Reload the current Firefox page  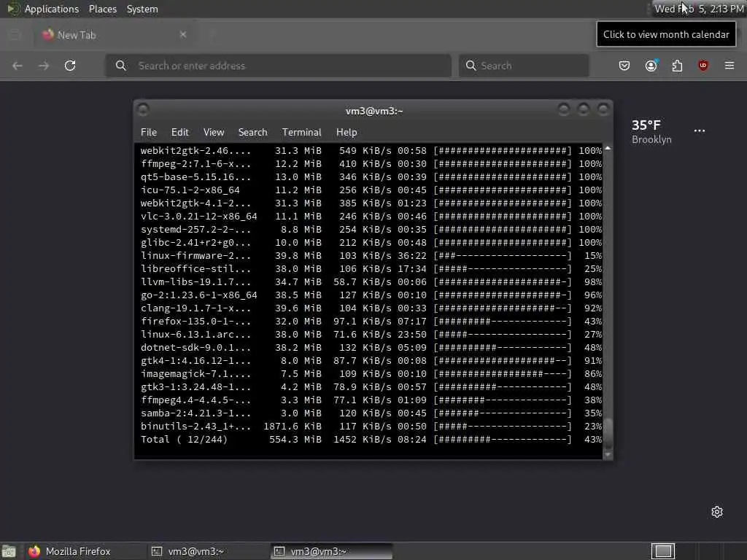pyautogui.click(x=70, y=66)
